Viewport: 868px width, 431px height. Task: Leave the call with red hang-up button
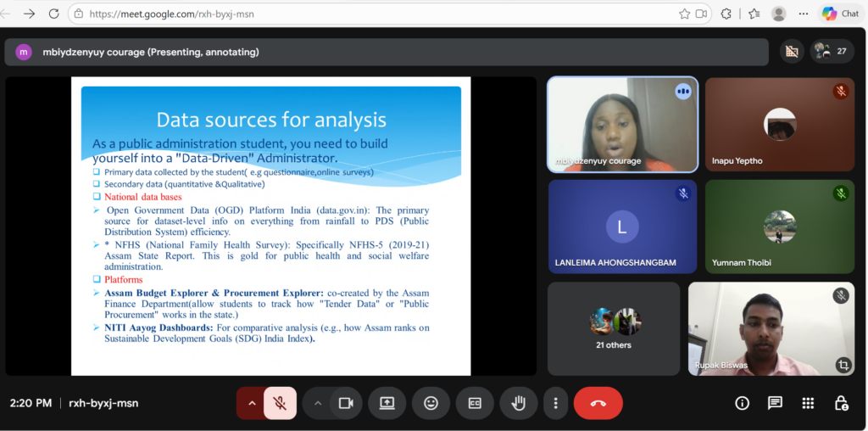point(598,403)
